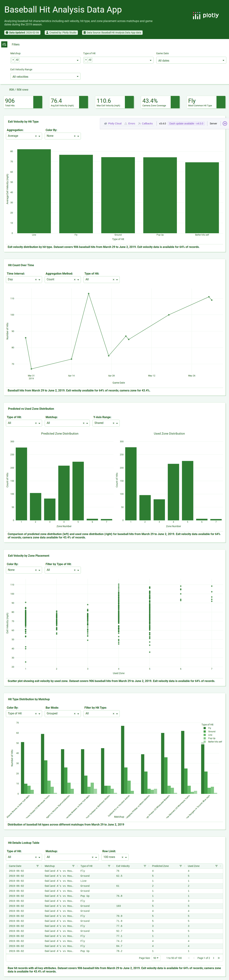Click the '62.5' exit velocity cell

click(132, 876)
